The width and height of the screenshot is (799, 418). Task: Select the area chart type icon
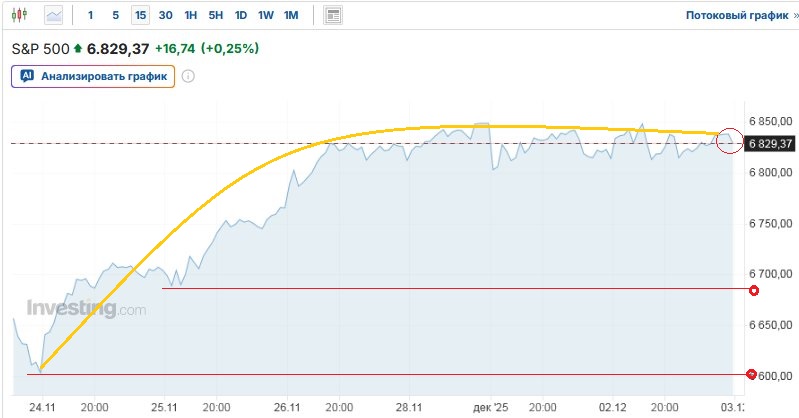point(53,16)
